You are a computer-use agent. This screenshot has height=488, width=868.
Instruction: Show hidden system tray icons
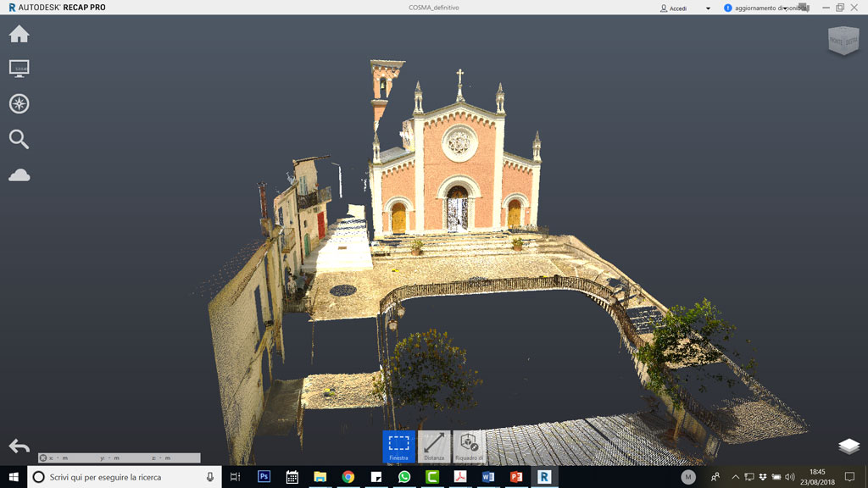pyautogui.click(x=735, y=477)
